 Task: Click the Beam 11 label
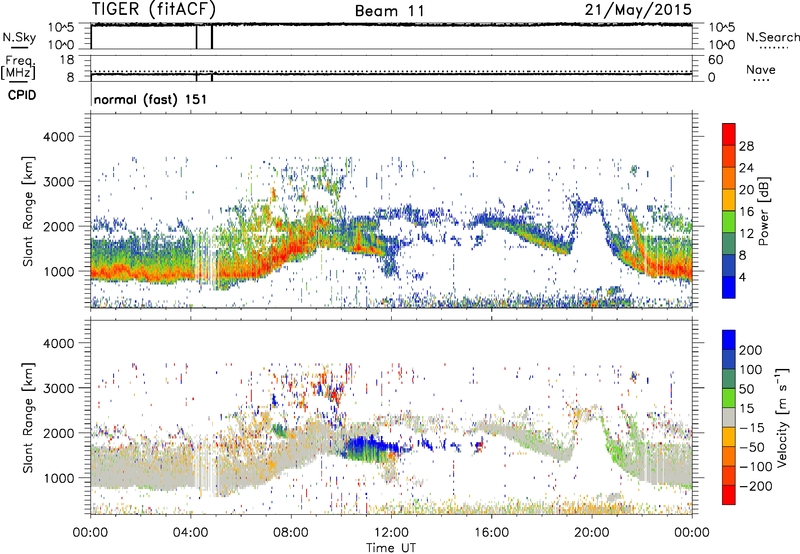point(389,11)
